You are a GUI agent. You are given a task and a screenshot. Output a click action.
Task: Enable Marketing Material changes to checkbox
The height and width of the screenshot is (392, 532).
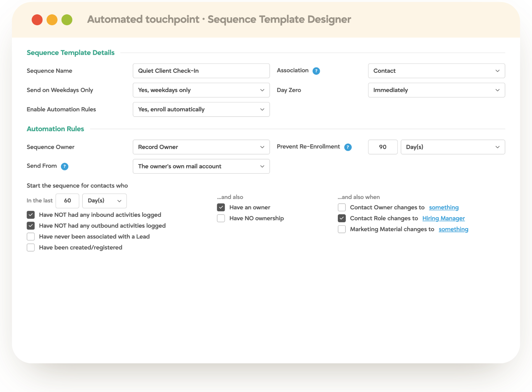(342, 229)
